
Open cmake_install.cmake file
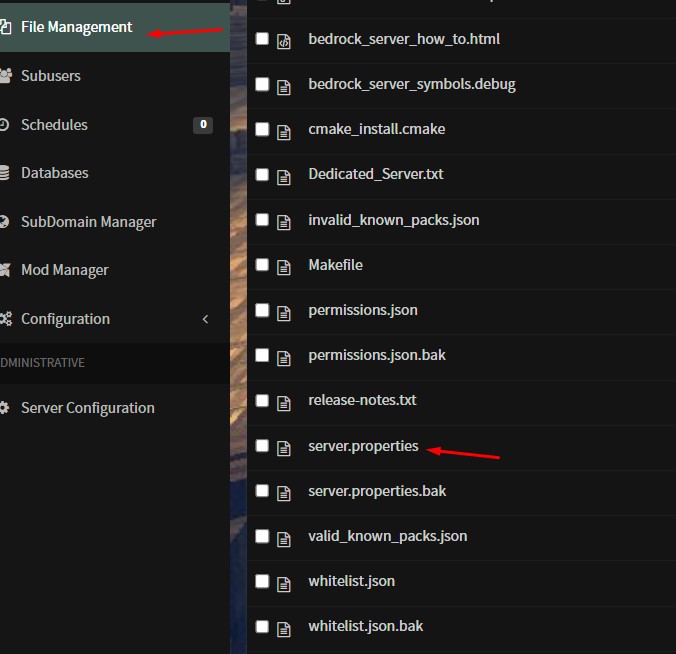pyautogui.click(x=376, y=129)
